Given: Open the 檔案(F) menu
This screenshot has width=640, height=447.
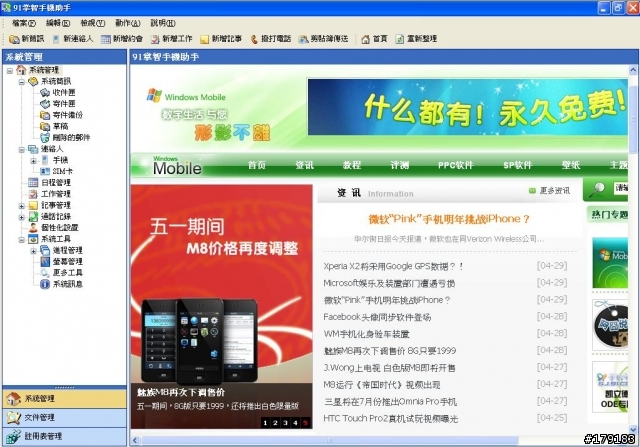Looking at the screenshot, I should [24, 23].
